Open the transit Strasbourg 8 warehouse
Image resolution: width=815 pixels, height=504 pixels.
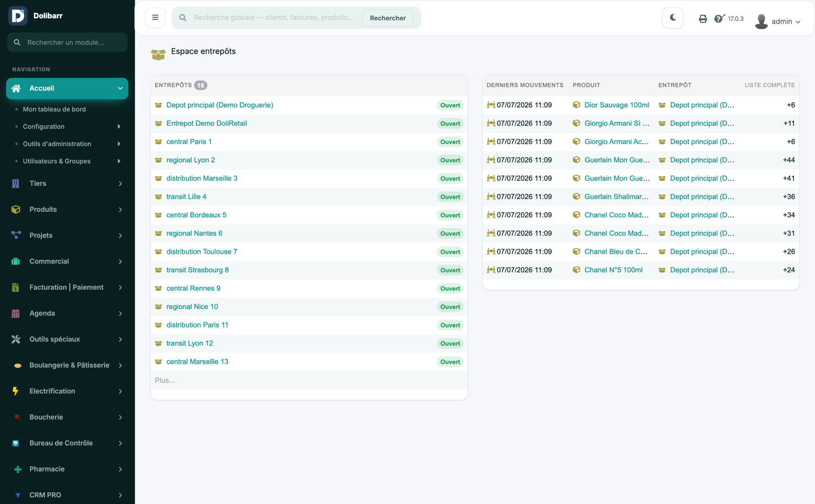(x=197, y=270)
